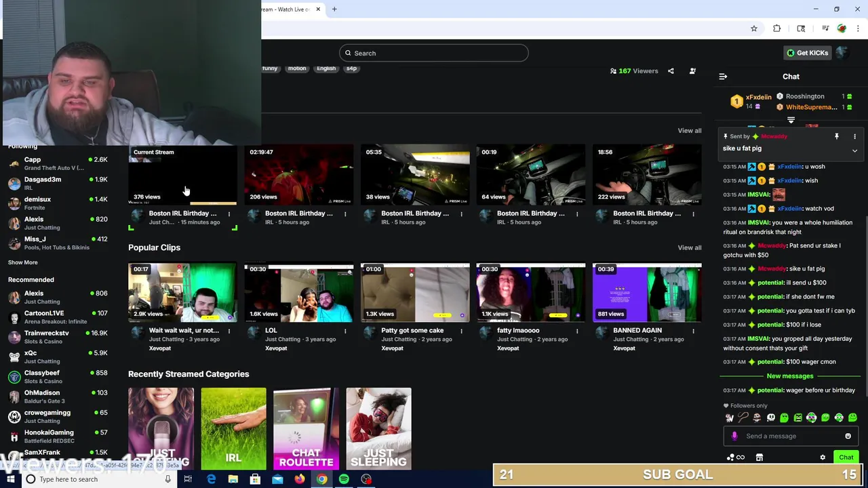Expand the chat leaderboard handle
This screenshot has width=868, height=488.
click(x=791, y=120)
